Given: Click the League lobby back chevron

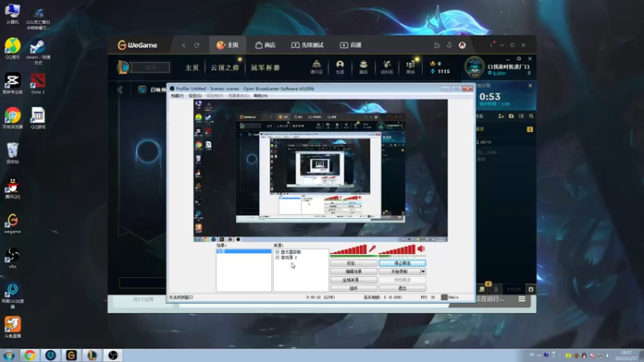Looking at the screenshot, I should (x=120, y=89).
